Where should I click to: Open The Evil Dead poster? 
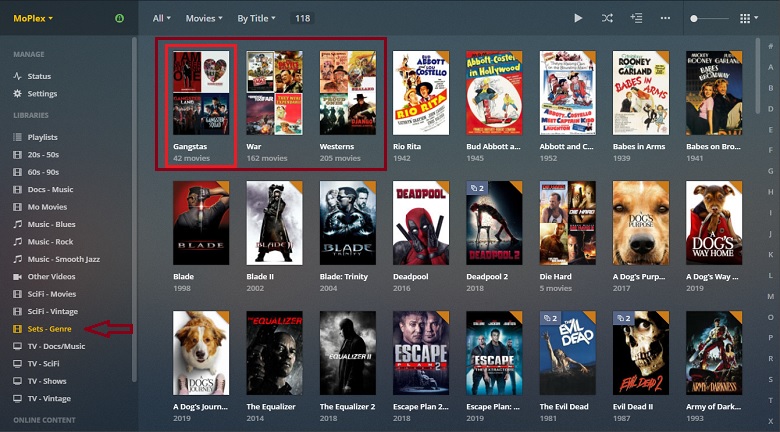(568, 353)
